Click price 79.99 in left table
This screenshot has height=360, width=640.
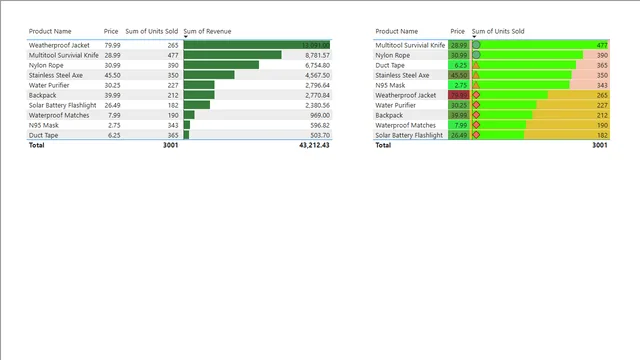pyautogui.click(x=112, y=45)
